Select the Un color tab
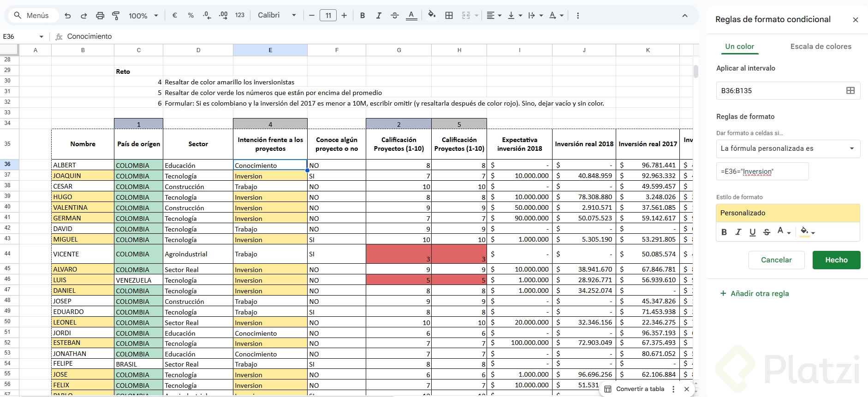The height and width of the screenshot is (397, 868). (739, 47)
